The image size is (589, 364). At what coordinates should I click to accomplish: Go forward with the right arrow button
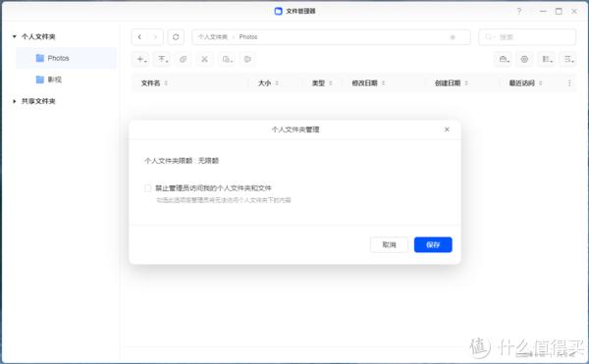click(155, 36)
